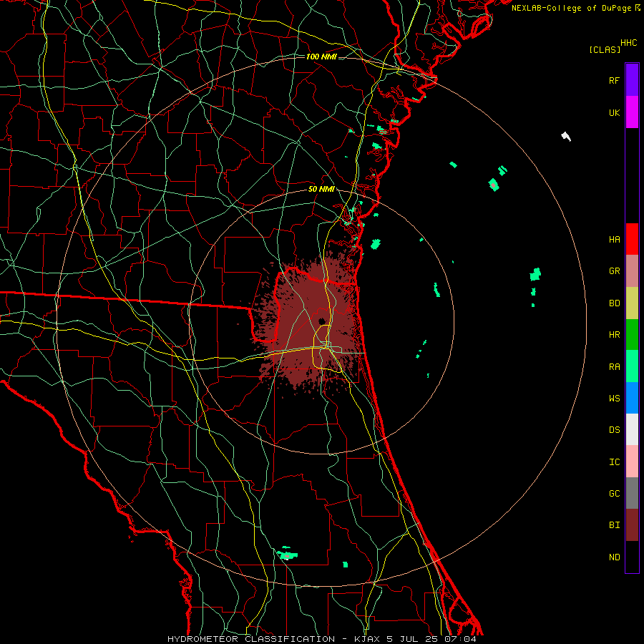This screenshot has width=644, height=644.
Task: Click the BI dark red legend swatch
Action: (632, 525)
